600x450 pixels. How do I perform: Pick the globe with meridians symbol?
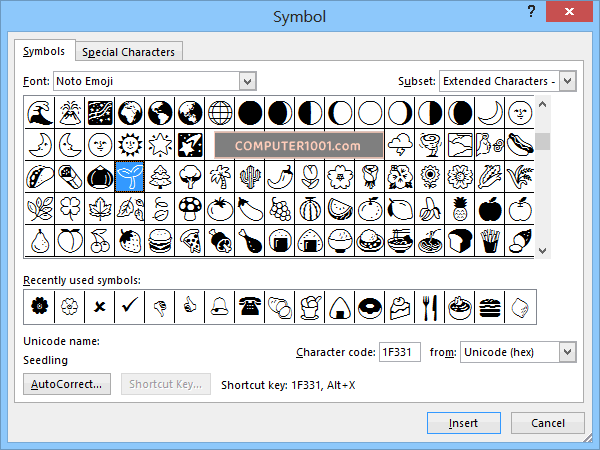(220, 112)
